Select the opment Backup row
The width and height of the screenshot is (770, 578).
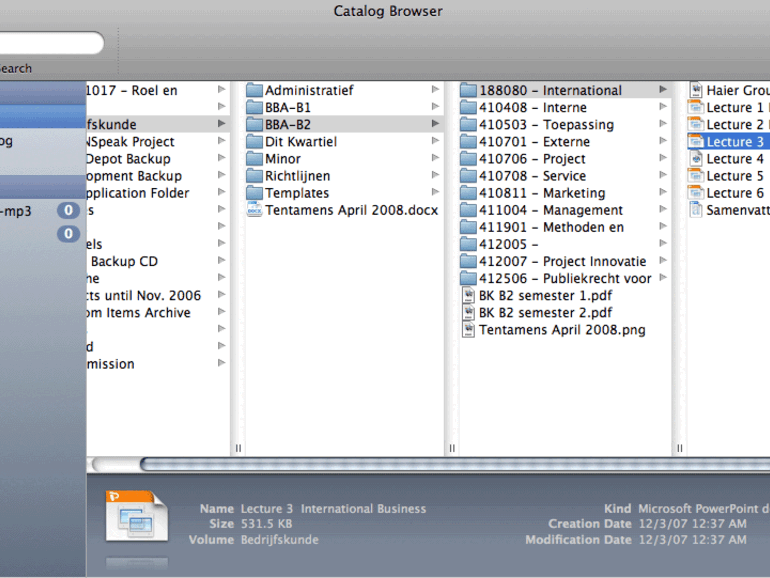tap(158, 176)
